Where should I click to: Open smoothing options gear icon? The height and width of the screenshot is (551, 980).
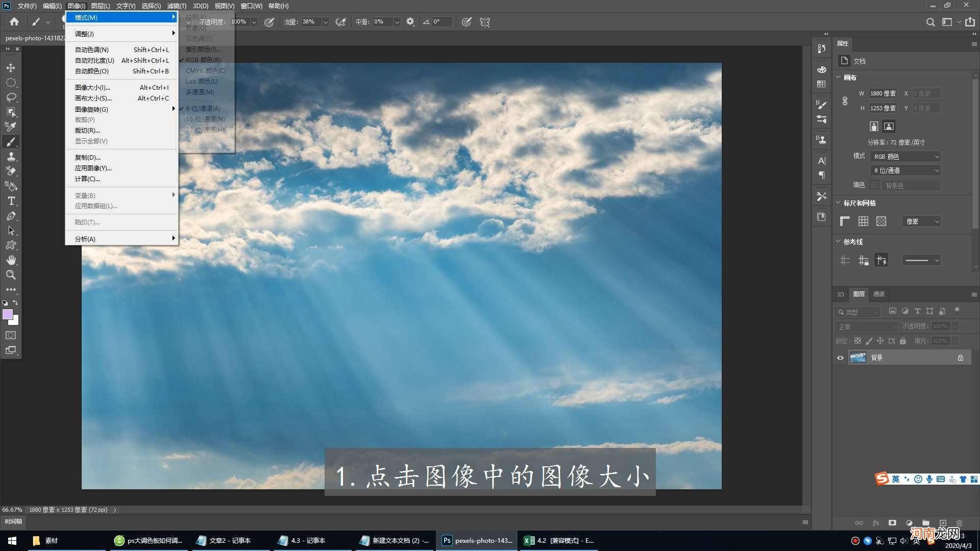coord(410,21)
